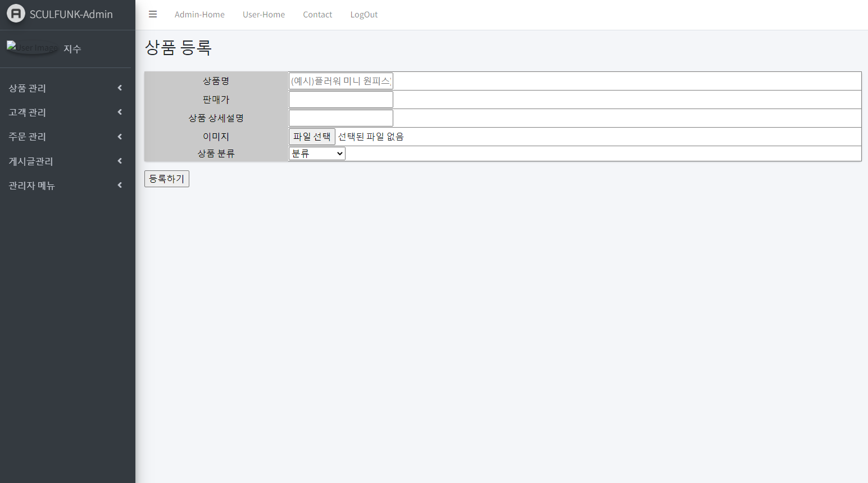Click the 상품 등록 page heading

178,48
